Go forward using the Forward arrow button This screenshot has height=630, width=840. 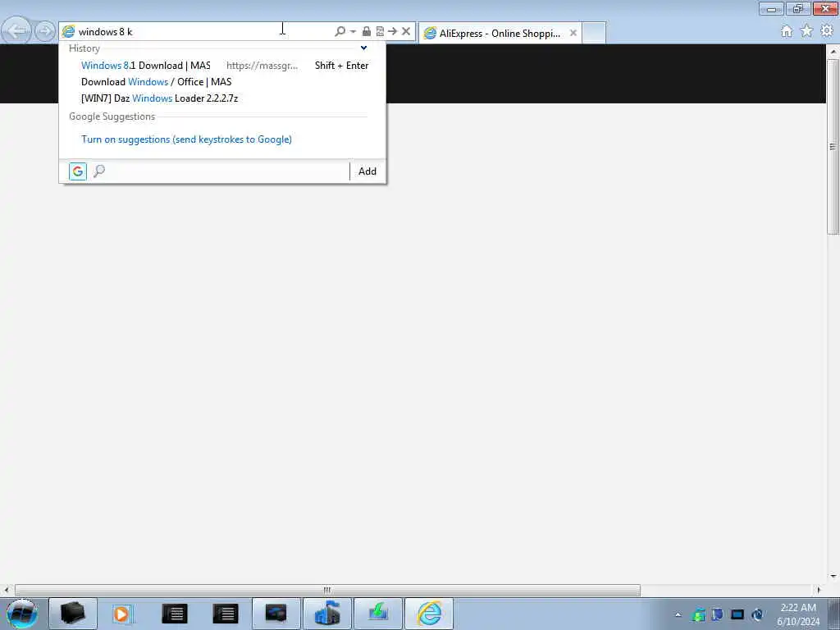[45, 31]
